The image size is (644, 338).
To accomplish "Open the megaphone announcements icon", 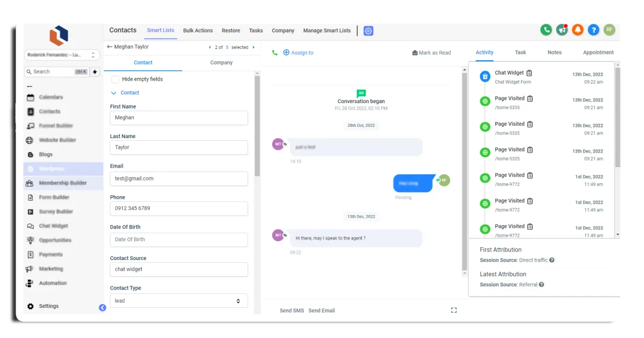I will point(562,30).
